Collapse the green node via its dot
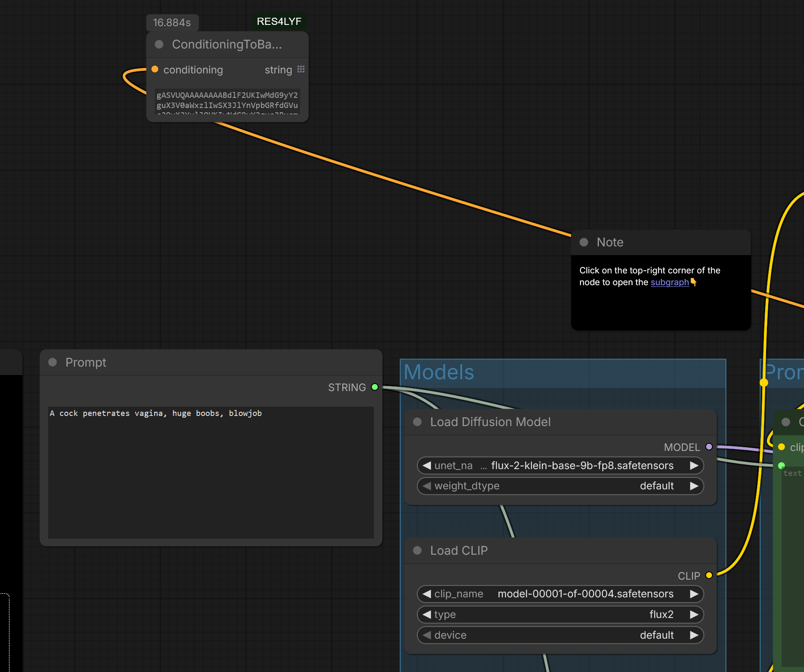804x672 pixels. click(x=786, y=422)
